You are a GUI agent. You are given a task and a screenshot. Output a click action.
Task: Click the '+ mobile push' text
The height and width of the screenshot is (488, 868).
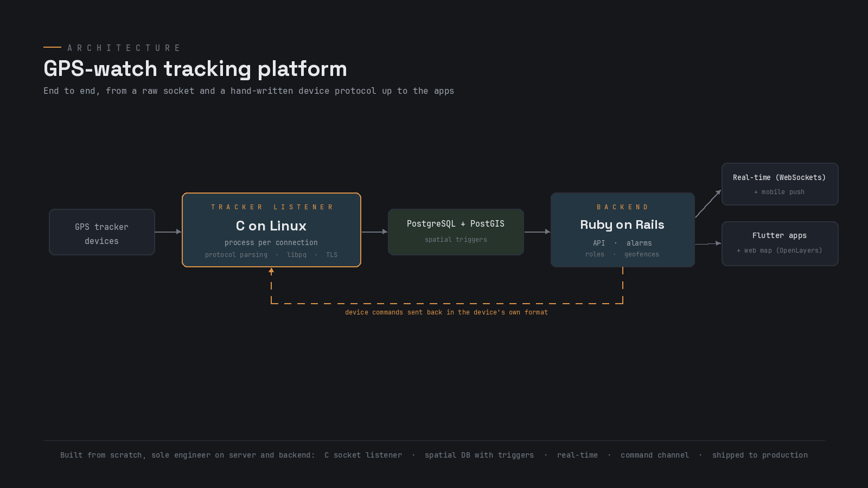[779, 192]
